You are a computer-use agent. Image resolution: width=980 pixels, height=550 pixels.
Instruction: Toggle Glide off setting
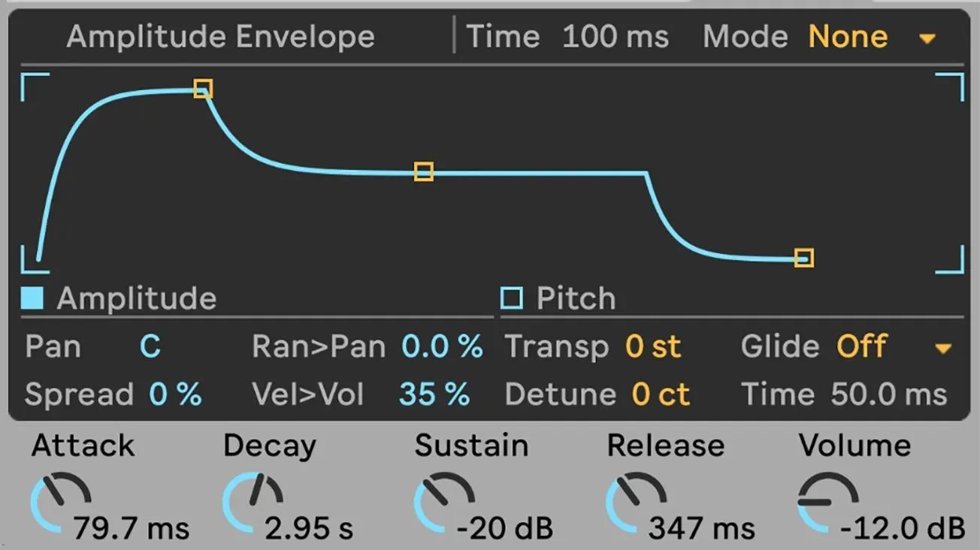click(862, 347)
